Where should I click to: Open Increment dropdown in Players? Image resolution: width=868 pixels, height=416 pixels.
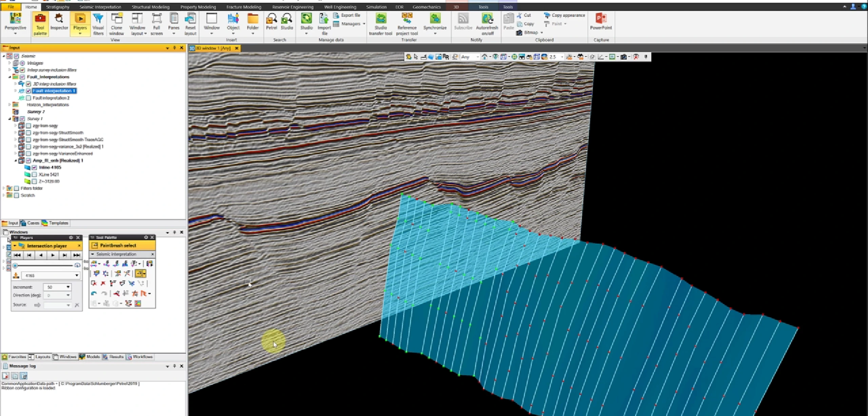(68, 287)
